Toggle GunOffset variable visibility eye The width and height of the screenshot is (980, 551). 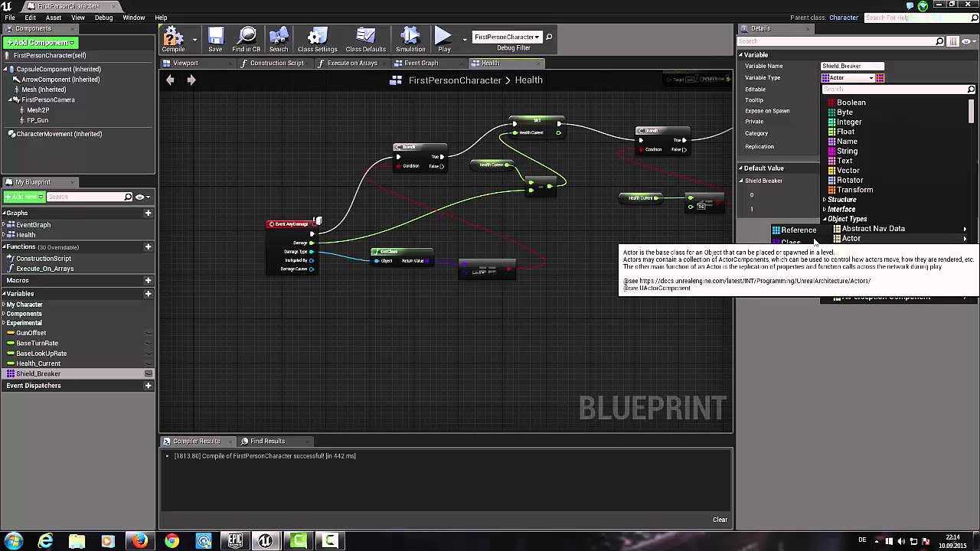(149, 334)
